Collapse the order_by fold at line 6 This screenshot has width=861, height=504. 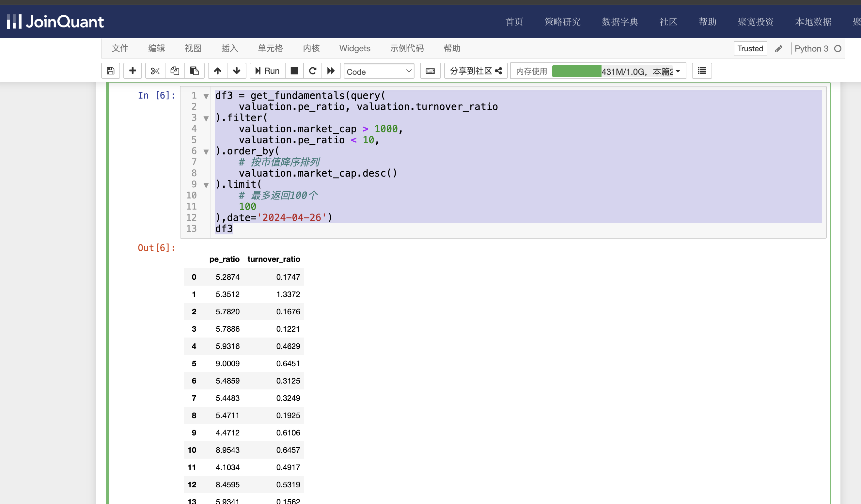[206, 152]
